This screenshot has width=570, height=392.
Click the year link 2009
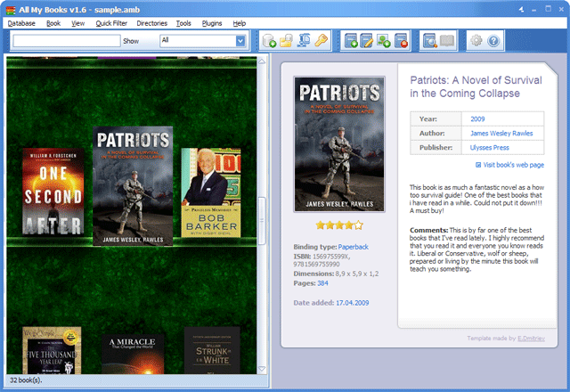pyautogui.click(x=477, y=118)
